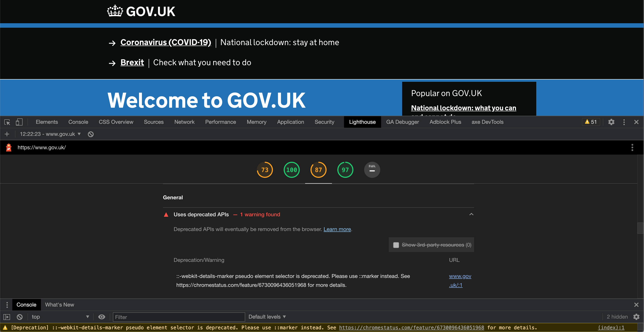
Task: Select the Lighthouse tab
Action: 363,122
